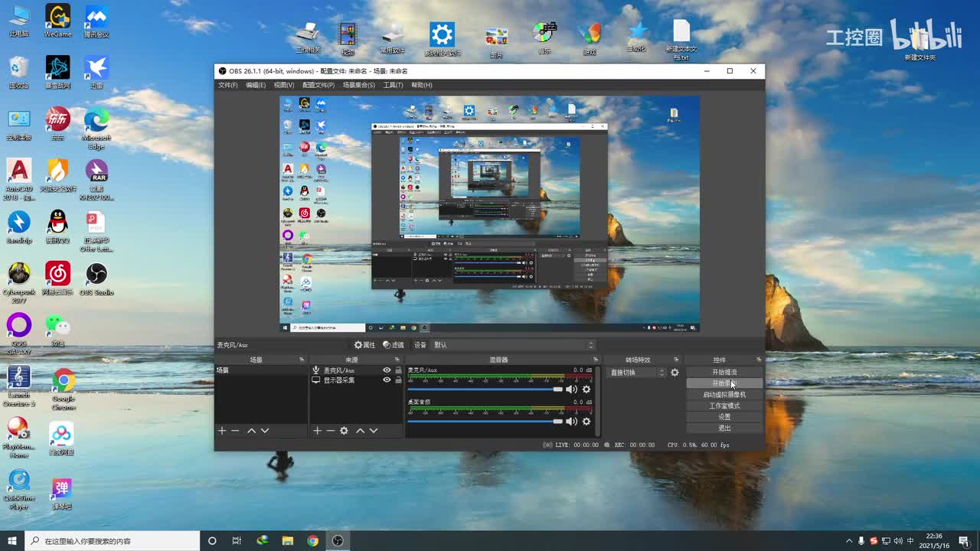Pop out the 控件 dock panel

coord(759,360)
